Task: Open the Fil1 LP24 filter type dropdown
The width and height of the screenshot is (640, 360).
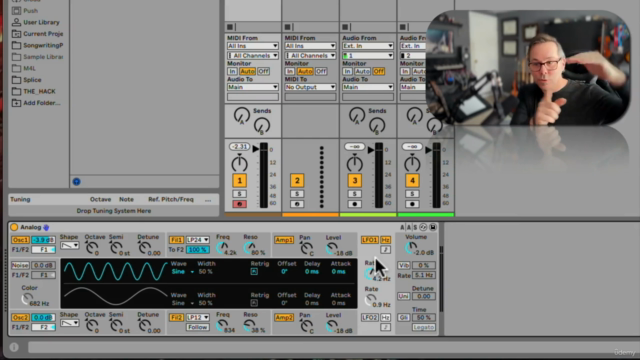Action: (x=198, y=240)
